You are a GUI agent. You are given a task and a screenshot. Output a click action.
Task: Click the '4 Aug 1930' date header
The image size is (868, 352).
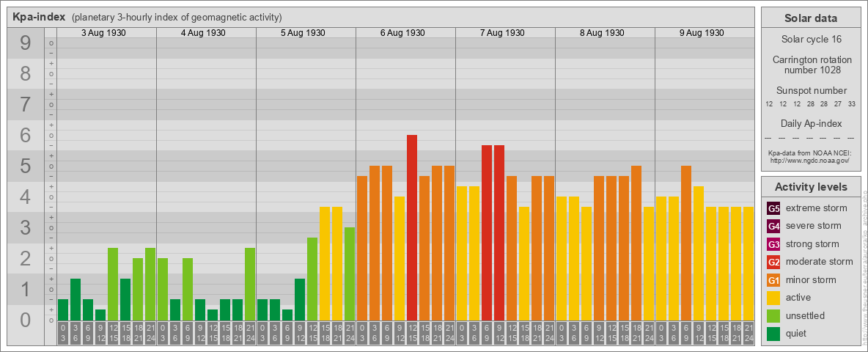pos(203,33)
